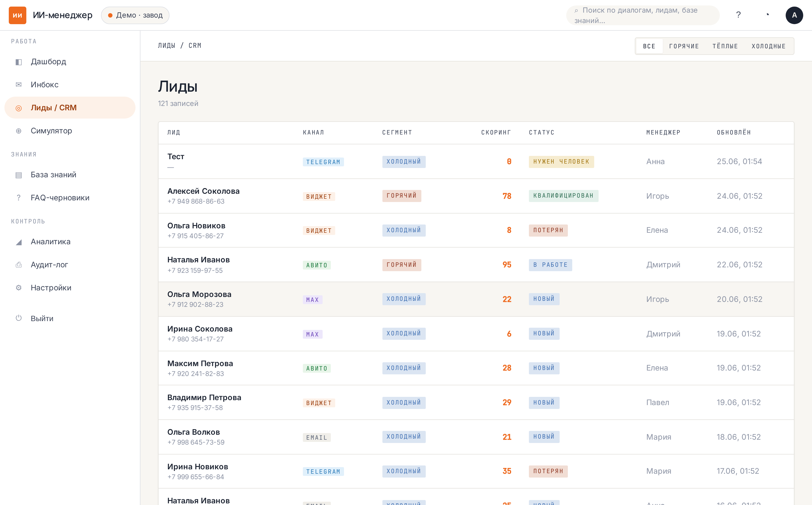Click the Аналитика chart icon

tap(19, 242)
